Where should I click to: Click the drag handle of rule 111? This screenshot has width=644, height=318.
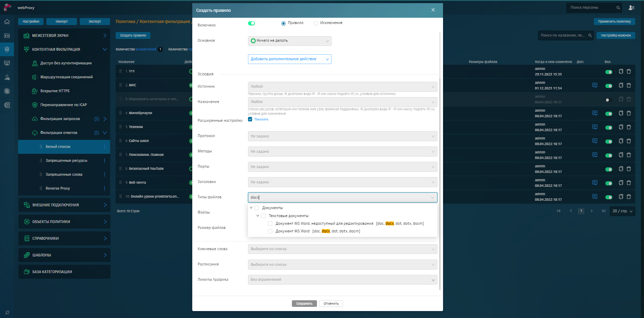[121, 71]
